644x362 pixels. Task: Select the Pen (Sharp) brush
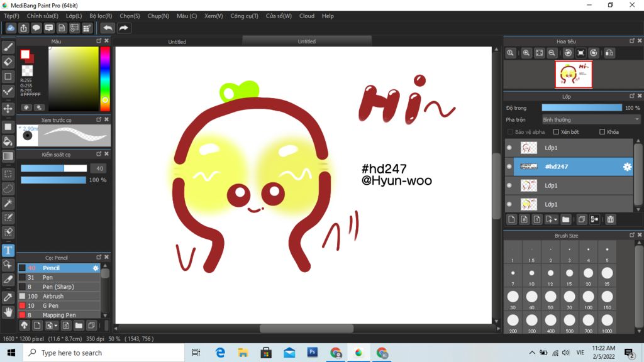(x=58, y=287)
